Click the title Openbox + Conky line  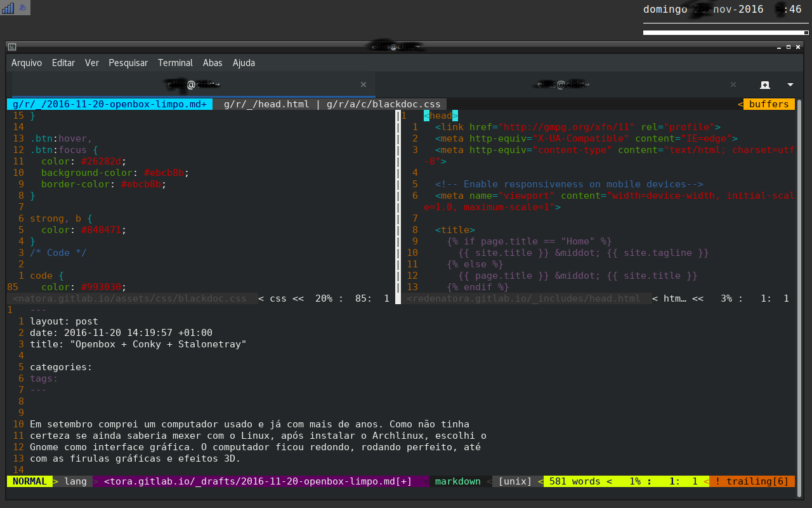point(138,344)
